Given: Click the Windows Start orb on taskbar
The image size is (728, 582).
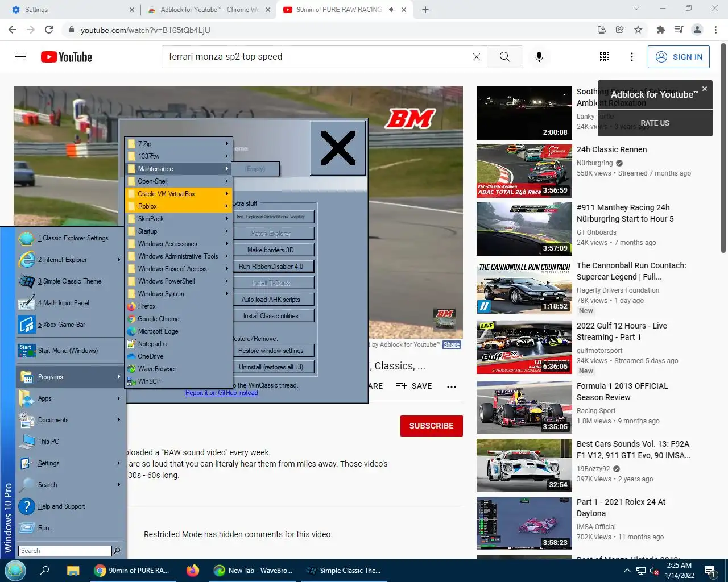Looking at the screenshot, I should coord(15,571).
